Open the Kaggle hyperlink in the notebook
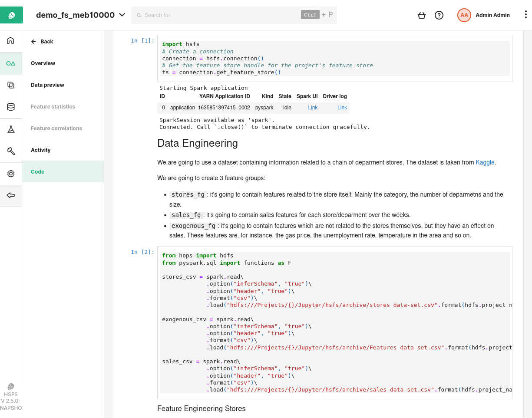This screenshot has width=532, height=418. click(x=485, y=162)
